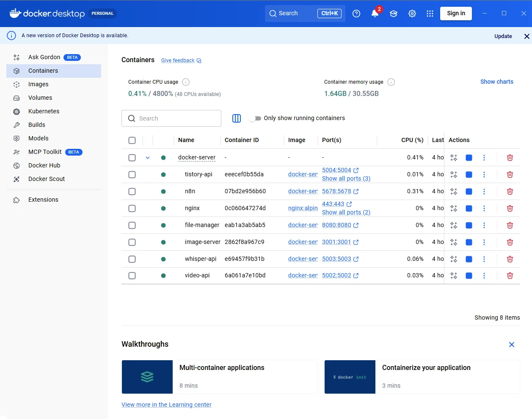Ask Gordon about the video-api container
The width and height of the screenshot is (532, 419).
(x=454, y=276)
